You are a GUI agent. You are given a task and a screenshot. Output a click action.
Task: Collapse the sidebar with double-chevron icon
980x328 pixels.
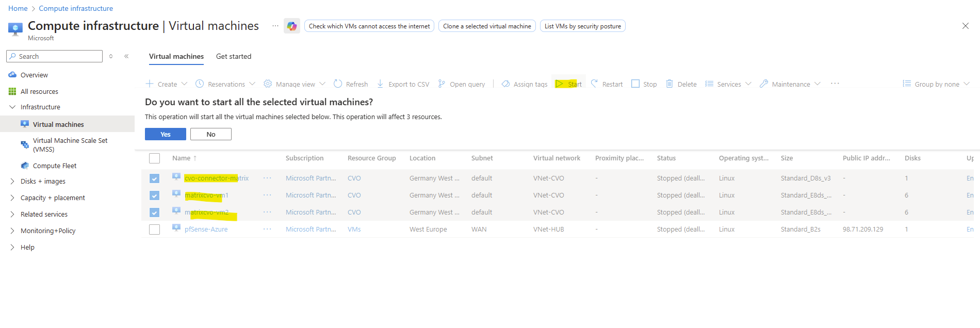[126, 56]
